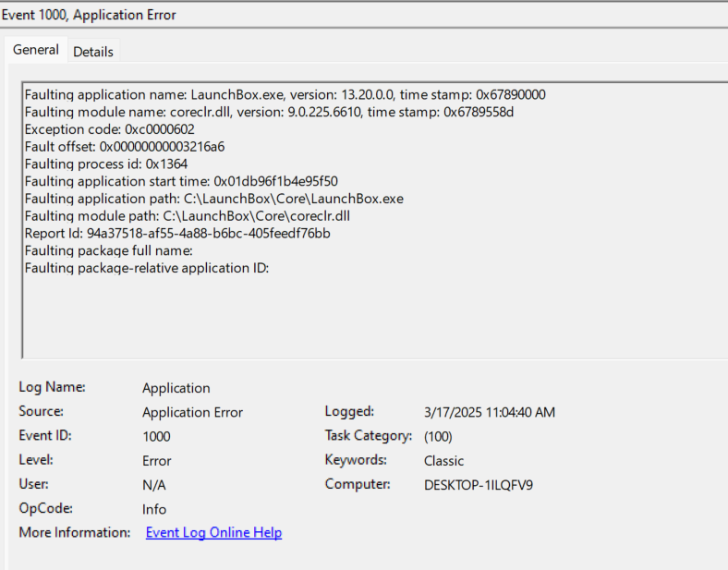Open the Details tab
728x570 pixels.
click(x=93, y=52)
